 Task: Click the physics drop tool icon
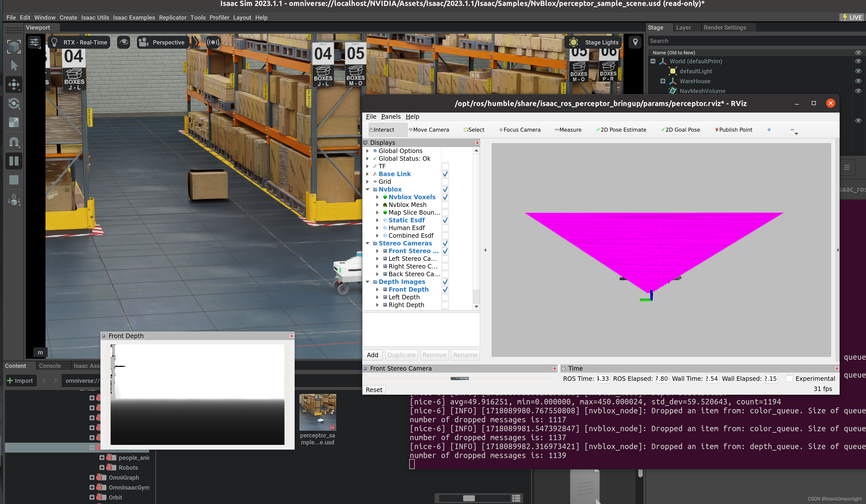click(14, 199)
